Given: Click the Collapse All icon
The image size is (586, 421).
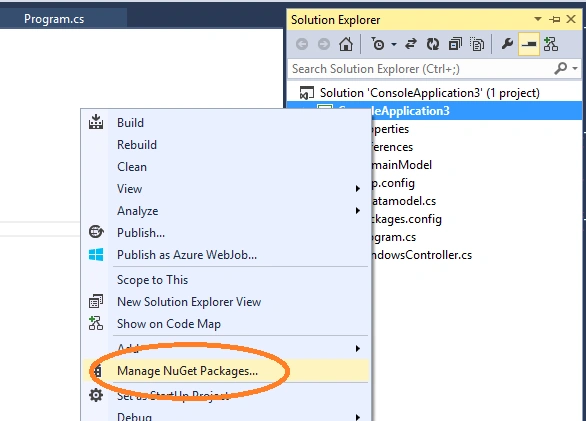Looking at the screenshot, I should pyautogui.click(x=455, y=44).
